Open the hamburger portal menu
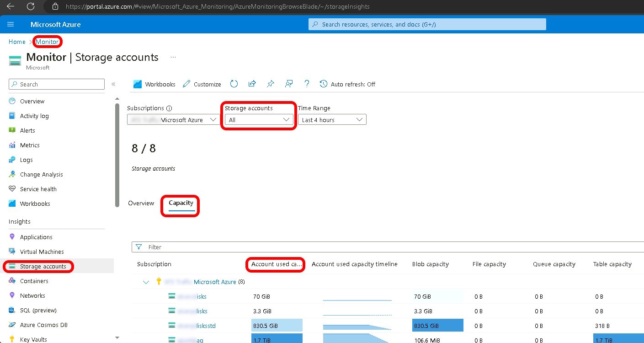 [x=11, y=24]
